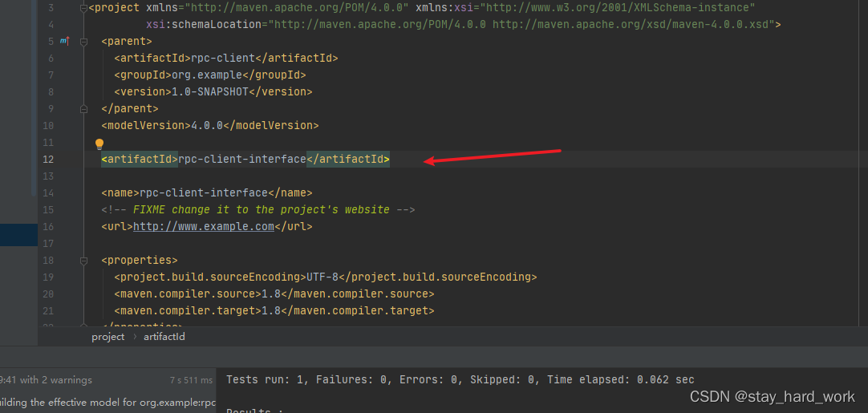Click 'rpc-client-interface' inside the name tag

204,192
